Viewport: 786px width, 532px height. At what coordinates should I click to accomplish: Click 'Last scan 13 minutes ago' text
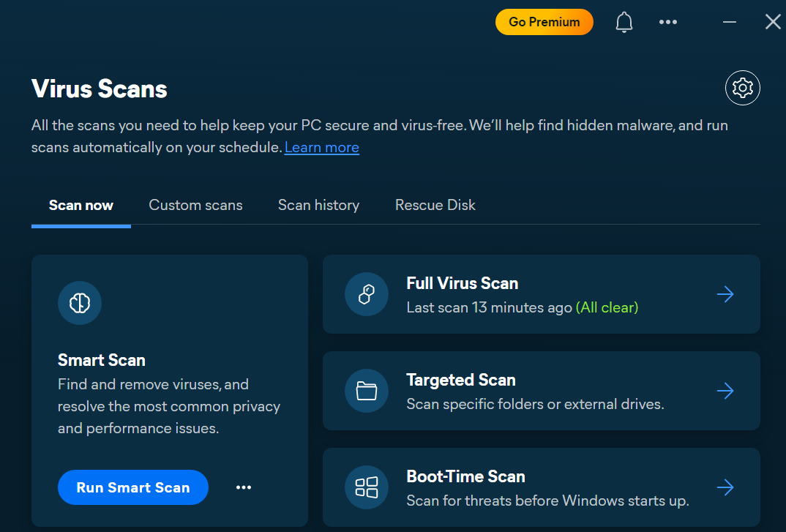pyautogui.click(x=490, y=307)
